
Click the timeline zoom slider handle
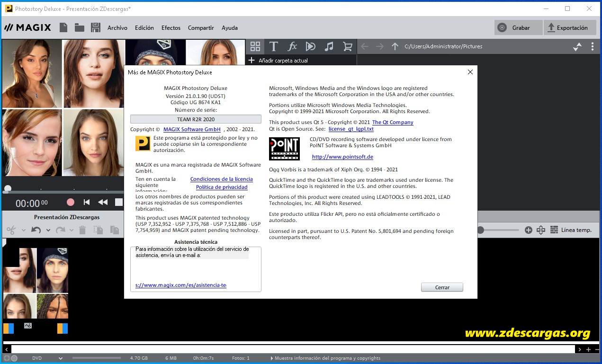coord(480,230)
